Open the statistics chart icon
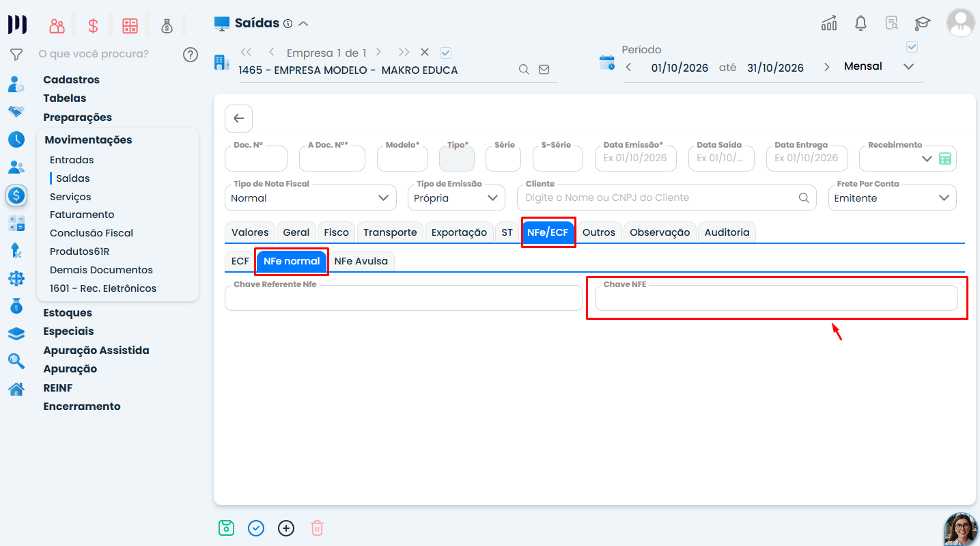Screen dimensions: 980x546 tap(829, 23)
